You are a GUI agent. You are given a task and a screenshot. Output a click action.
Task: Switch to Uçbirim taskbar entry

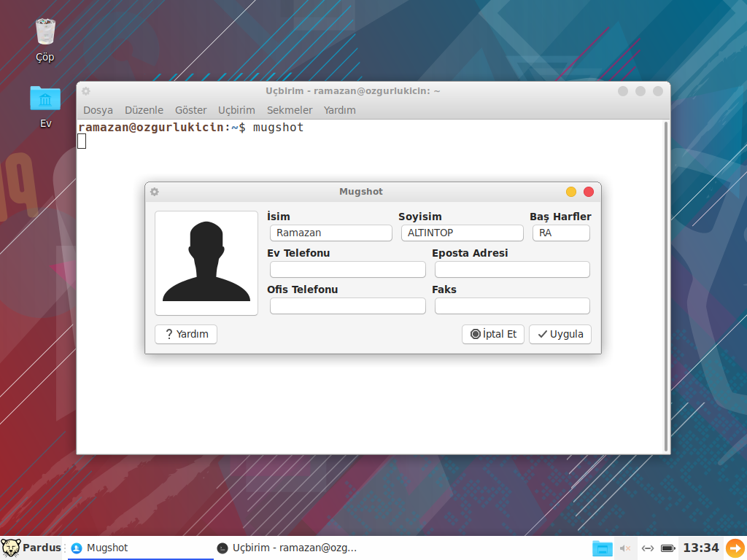286,548
